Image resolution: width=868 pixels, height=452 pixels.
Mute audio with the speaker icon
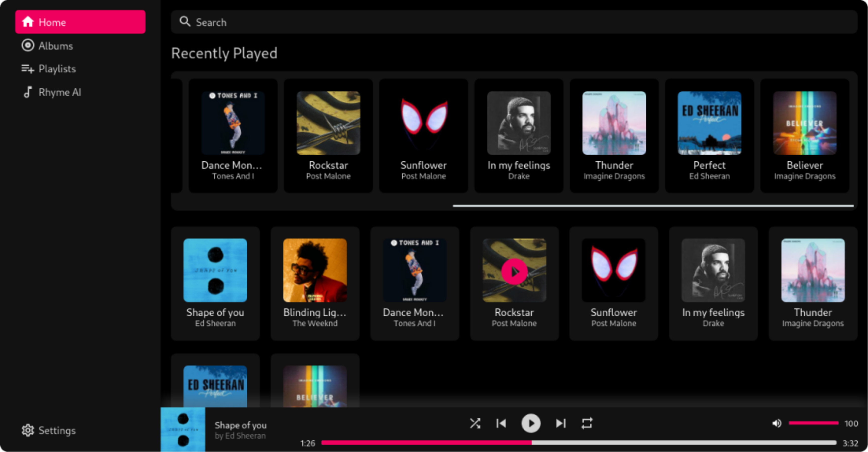click(776, 423)
